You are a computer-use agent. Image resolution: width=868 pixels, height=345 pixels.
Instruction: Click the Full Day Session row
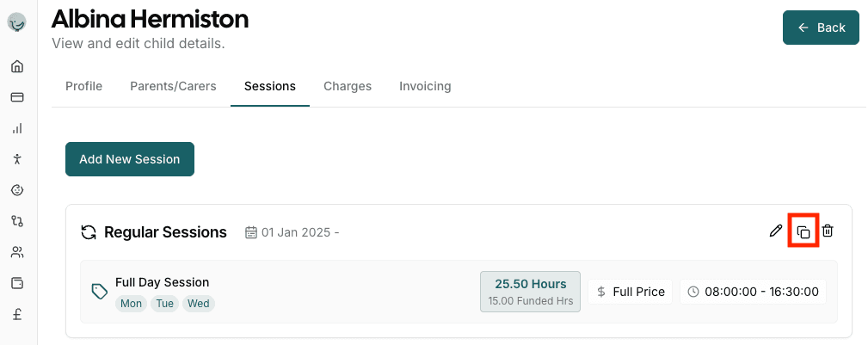[x=459, y=292]
